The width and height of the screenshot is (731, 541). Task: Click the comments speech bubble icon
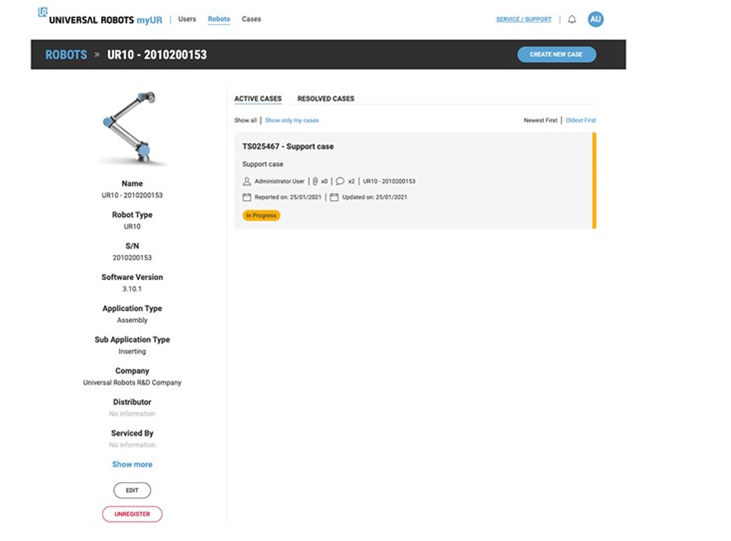tap(340, 181)
